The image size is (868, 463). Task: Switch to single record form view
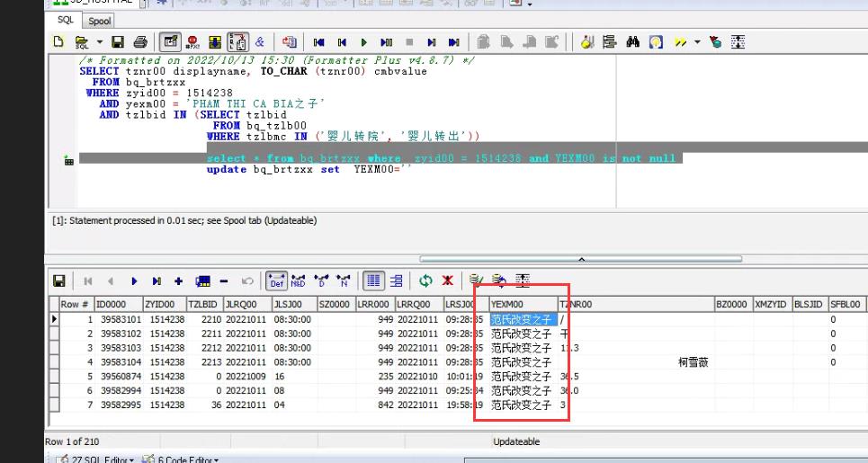397,281
